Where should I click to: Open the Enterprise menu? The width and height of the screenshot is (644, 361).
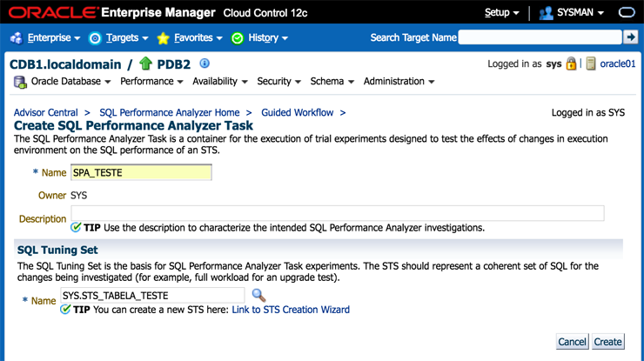(45, 38)
